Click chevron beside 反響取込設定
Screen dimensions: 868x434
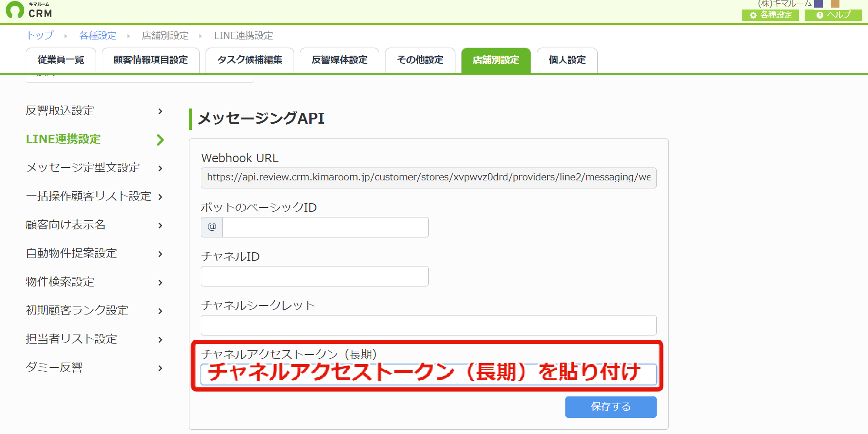point(160,111)
